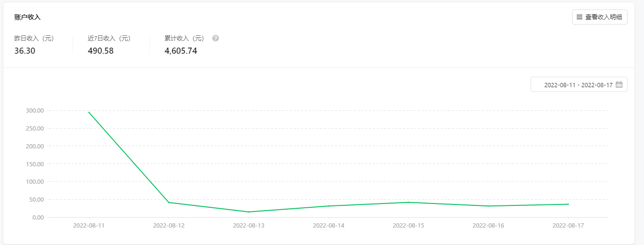Viewport: 644px width, 245px height.
Task: Click the 昨日收入 value 36.30
Action: tap(24, 51)
